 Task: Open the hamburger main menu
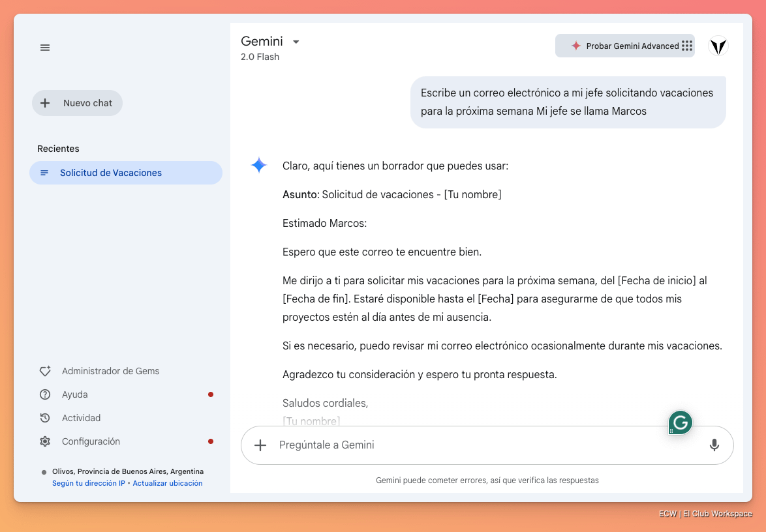coord(45,48)
